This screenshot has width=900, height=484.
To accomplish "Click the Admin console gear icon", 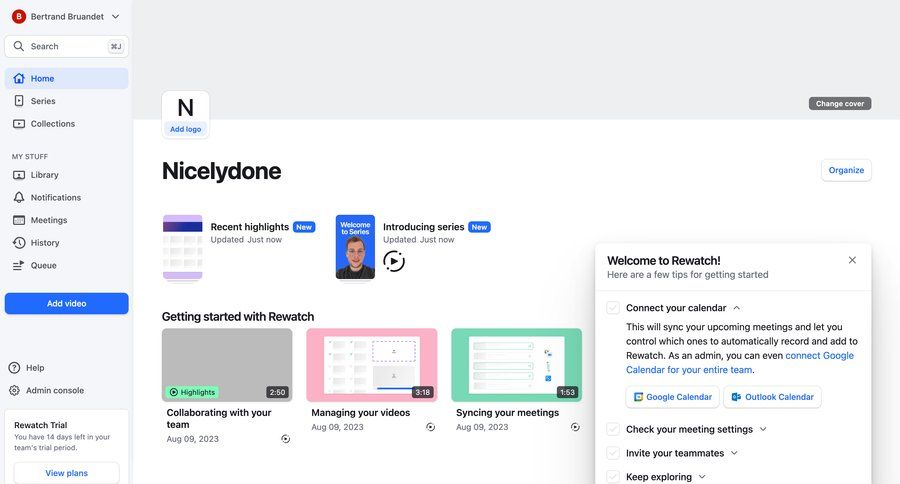I will (14, 390).
